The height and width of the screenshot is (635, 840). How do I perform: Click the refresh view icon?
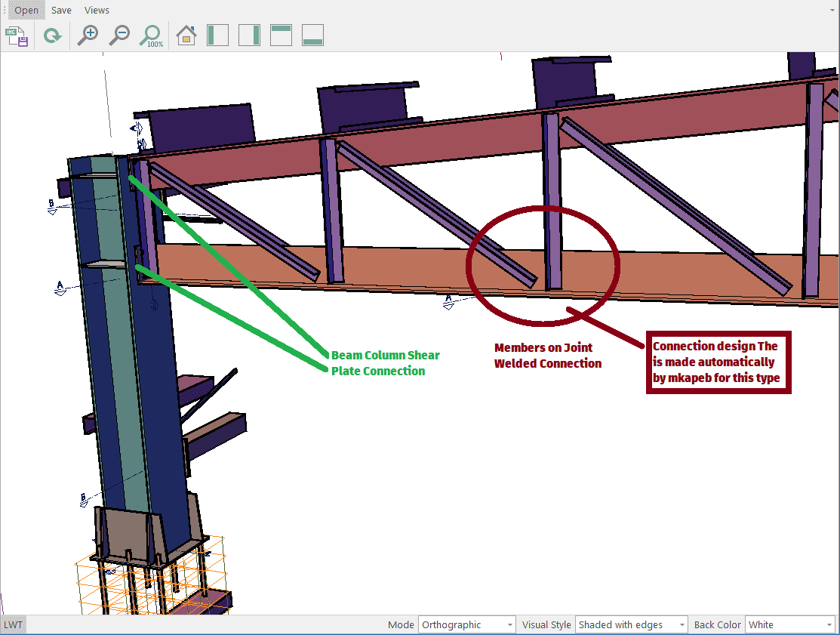(52, 35)
